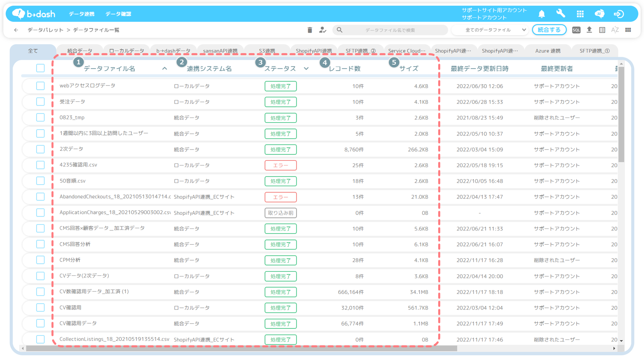644x362 pixels.
Task: Click the logout arrow icon
Action: click(x=619, y=14)
